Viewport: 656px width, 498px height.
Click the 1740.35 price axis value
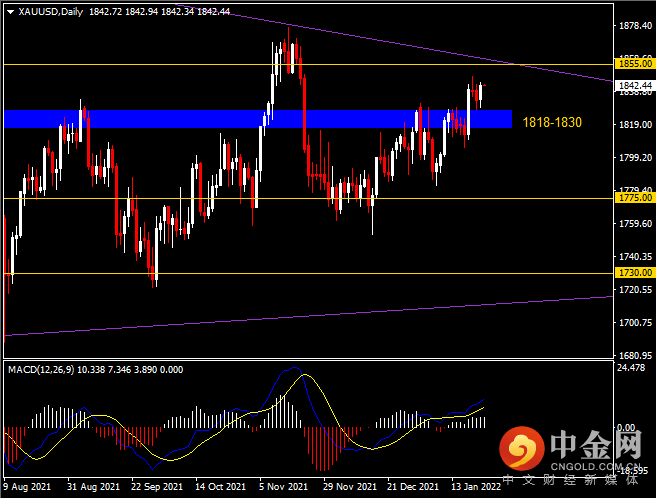[635, 256]
